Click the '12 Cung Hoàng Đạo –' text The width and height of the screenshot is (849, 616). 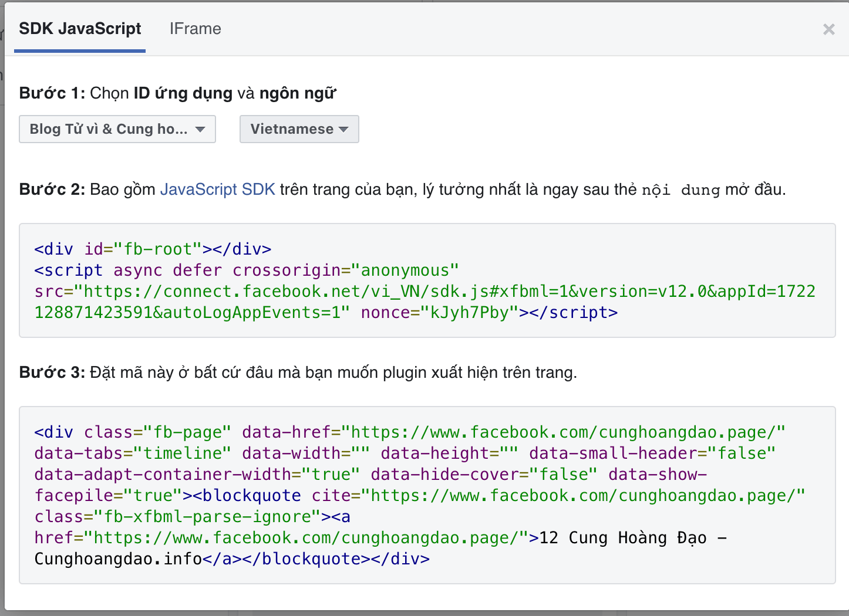633,538
